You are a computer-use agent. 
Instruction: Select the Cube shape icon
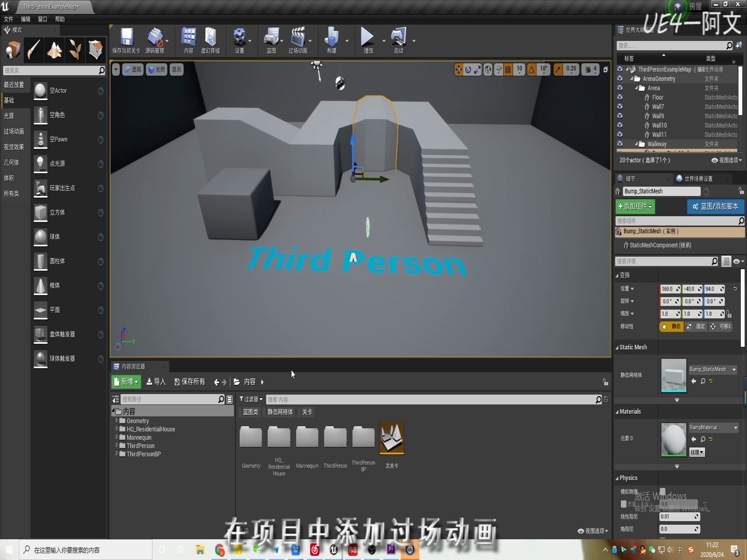(40, 213)
